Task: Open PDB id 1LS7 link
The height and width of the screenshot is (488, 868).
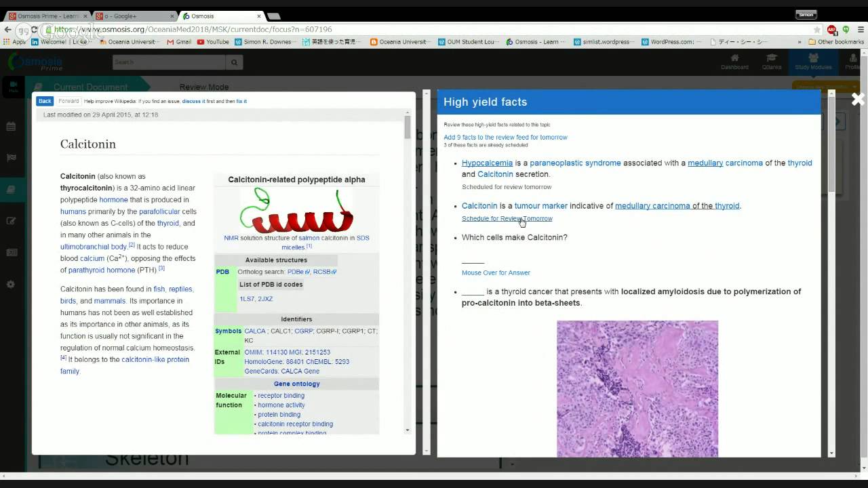Action: coord(246,299)
